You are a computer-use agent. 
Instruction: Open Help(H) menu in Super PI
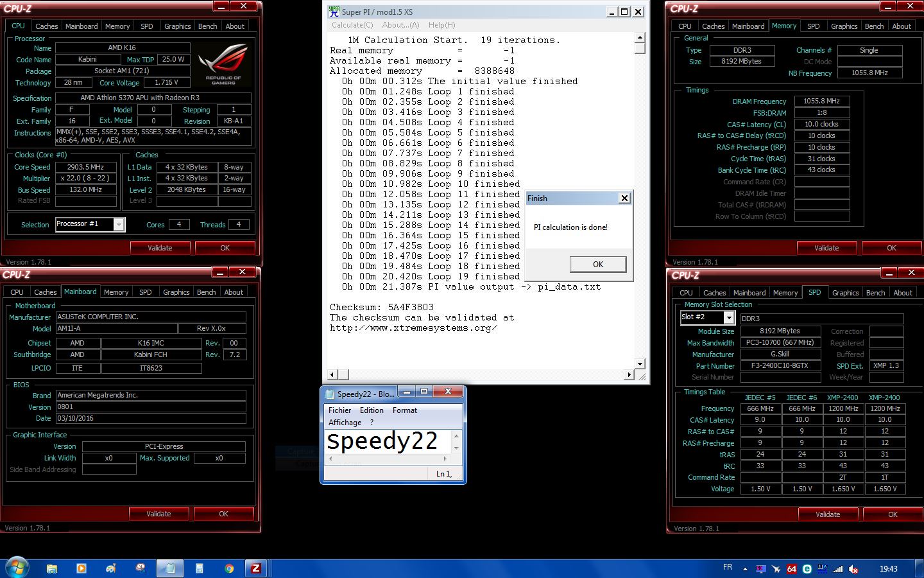point(442,25)
